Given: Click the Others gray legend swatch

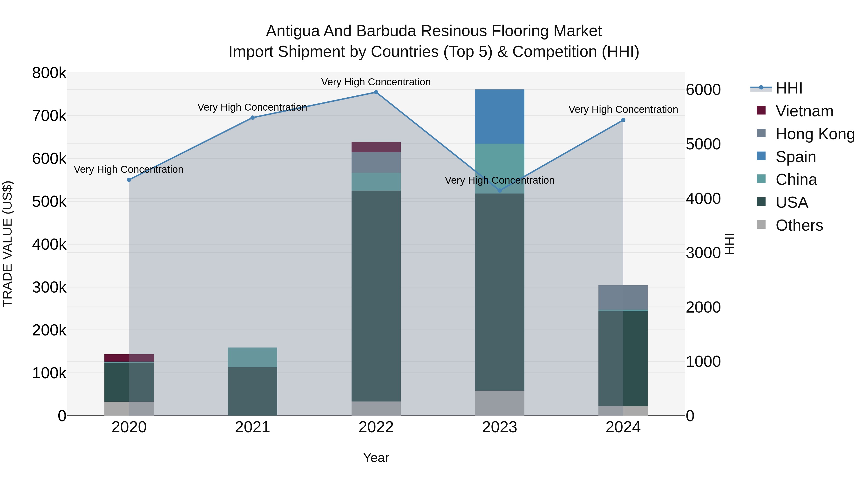Looking at the screenshot, I should [x=761, y=225].
